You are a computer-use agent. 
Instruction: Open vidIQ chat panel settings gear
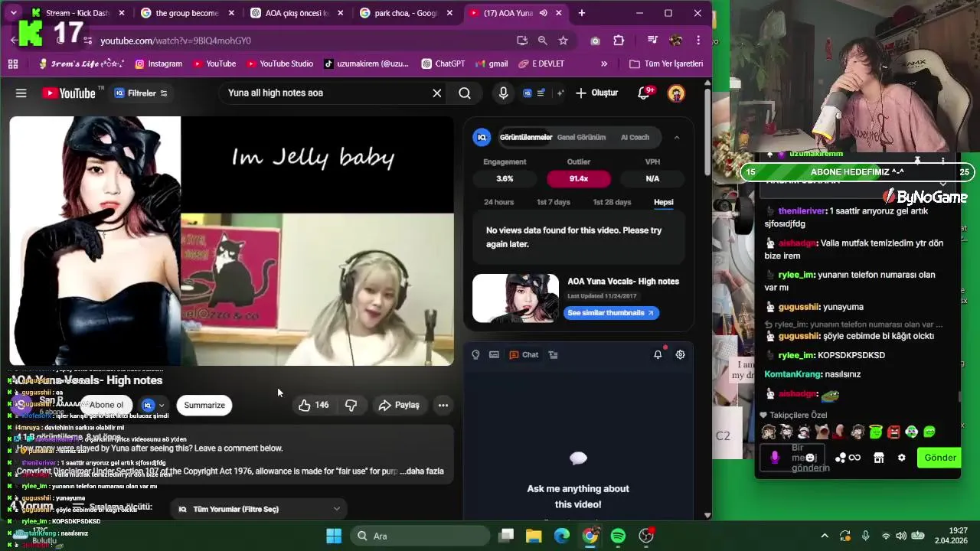(680, 355)
